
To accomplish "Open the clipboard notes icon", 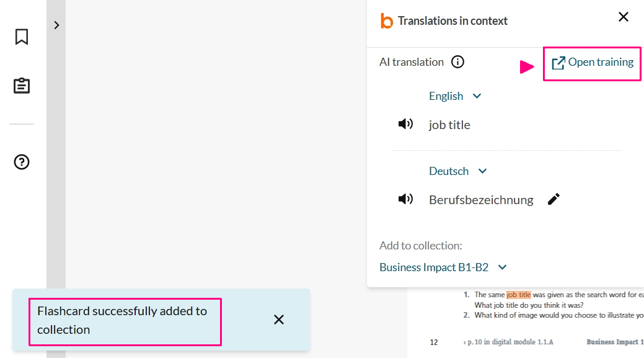I will (x=22, y=86).
